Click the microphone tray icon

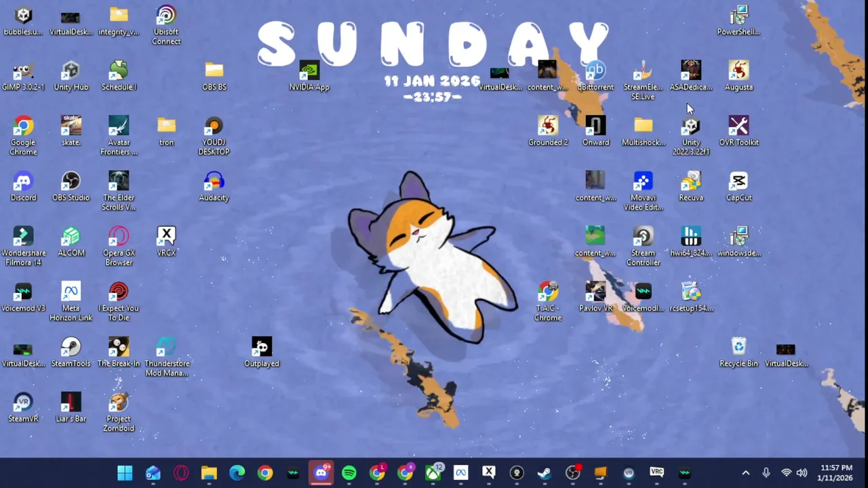point(766,473)
